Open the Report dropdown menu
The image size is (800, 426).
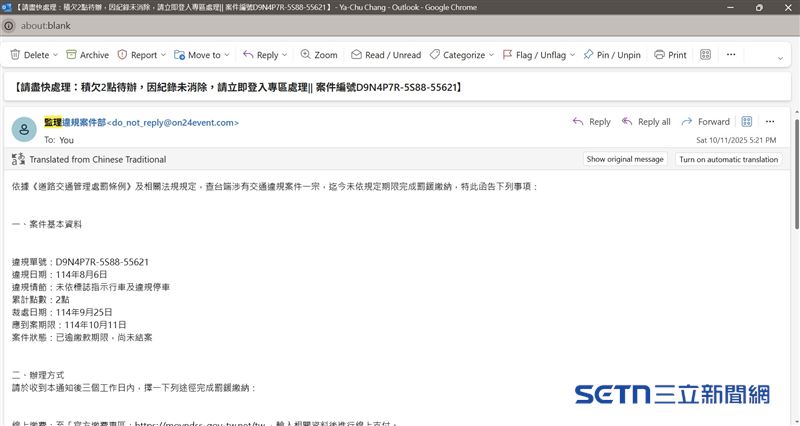(166, 55)
